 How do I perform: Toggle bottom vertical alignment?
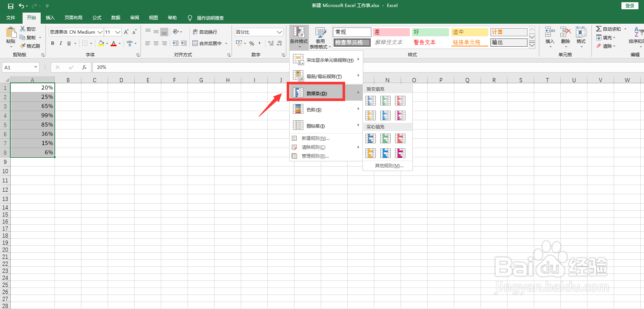[x=164, y=32]
